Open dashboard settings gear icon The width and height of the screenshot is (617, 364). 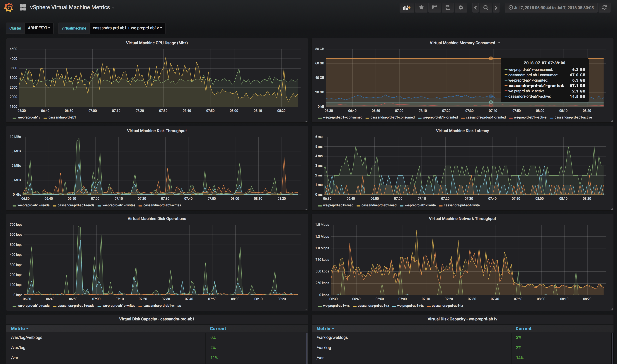coord(461,8)
